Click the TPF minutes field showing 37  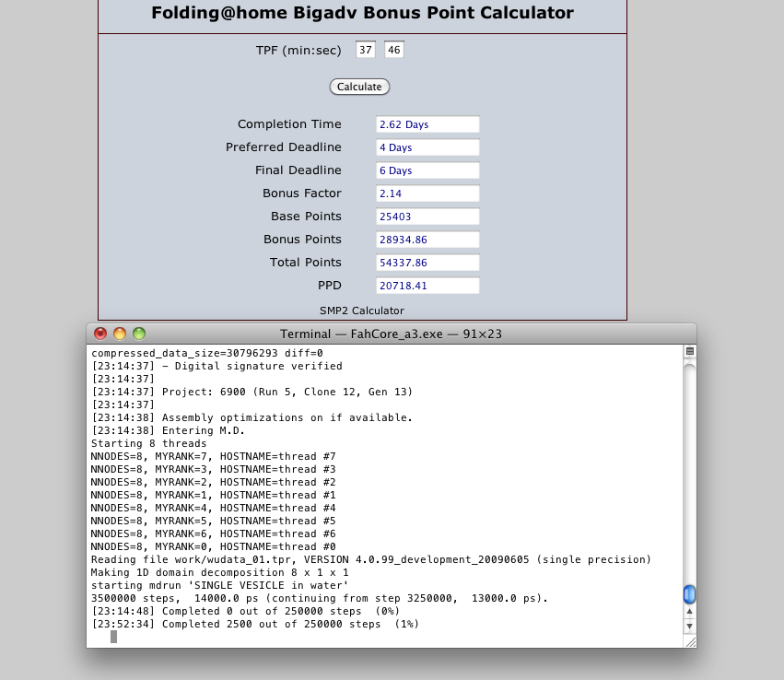pyautogui.click(x=366, y=50)
